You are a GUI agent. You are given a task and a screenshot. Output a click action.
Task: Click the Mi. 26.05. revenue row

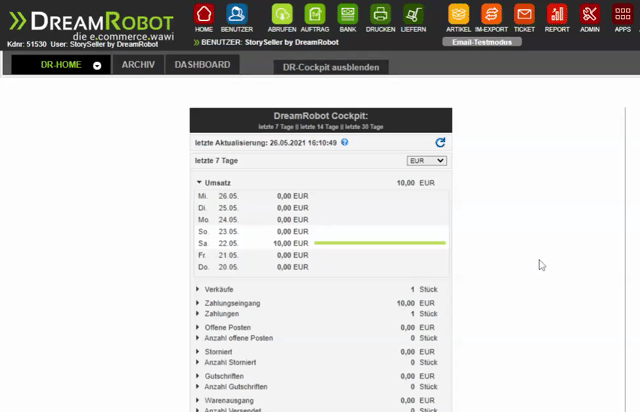click(x=322, y=196)
